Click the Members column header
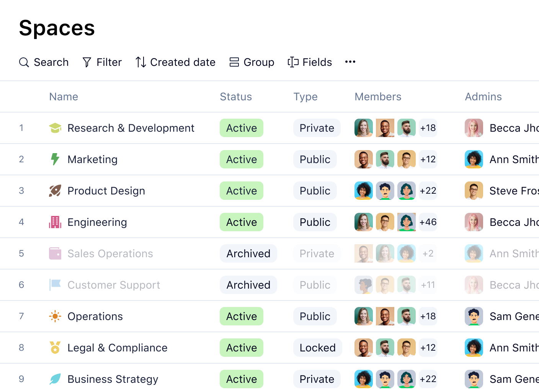 [378, 96]
